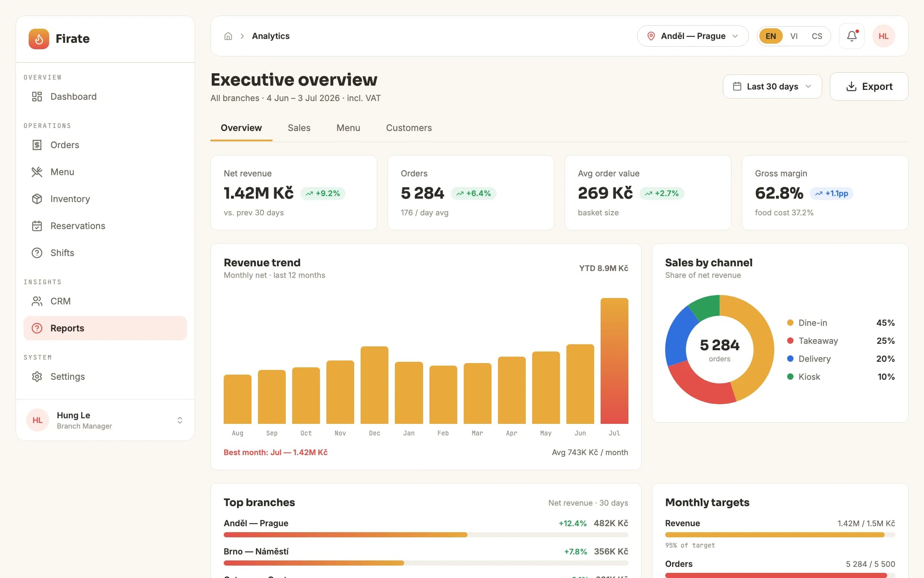Click the Analytics breadcrumb link
The width and height of the screenshot is (924, 578).
pyautogui.click(x=271, y=36)
